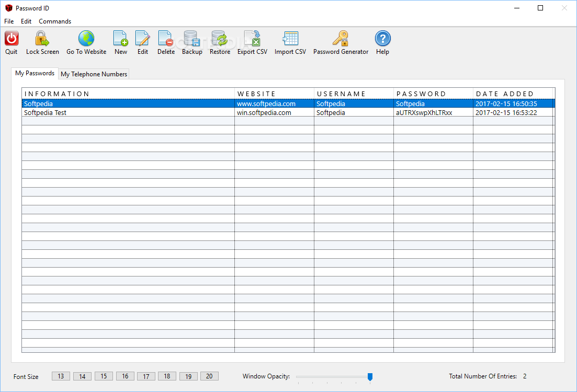The height and width of the screenshot is (392, 577).
Task: Click the Edit entry pencil icon
Action: coord(143,38)
